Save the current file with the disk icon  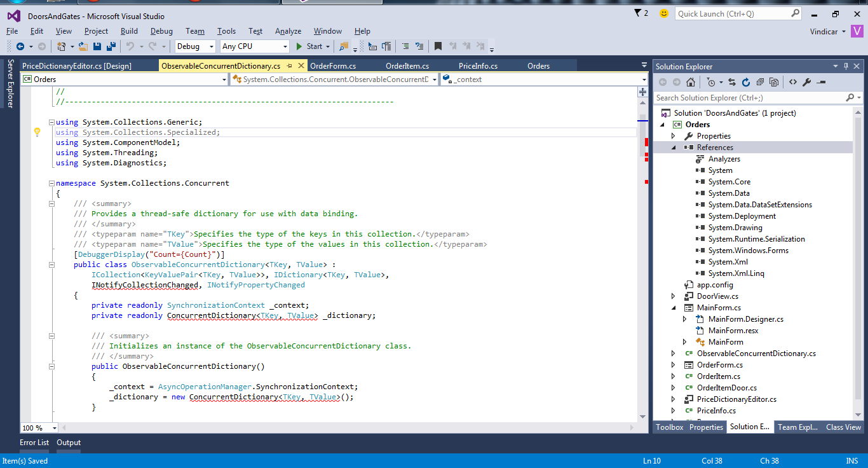tap(97, 46)
